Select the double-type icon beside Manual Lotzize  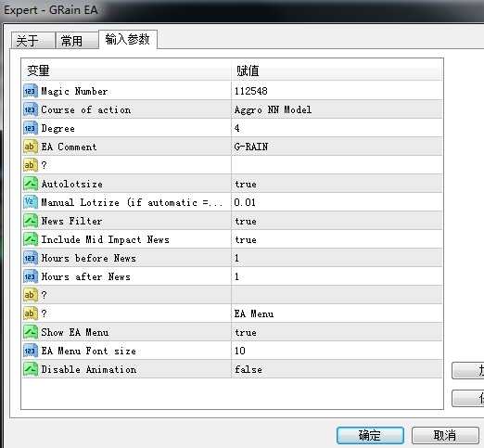[x=31, y=202]
